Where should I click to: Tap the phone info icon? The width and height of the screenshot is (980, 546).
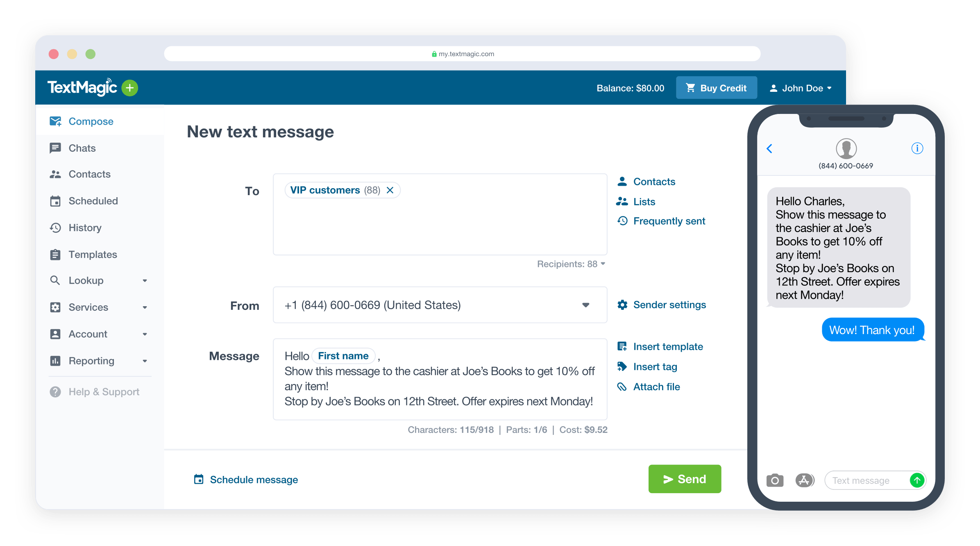(917, 148)
